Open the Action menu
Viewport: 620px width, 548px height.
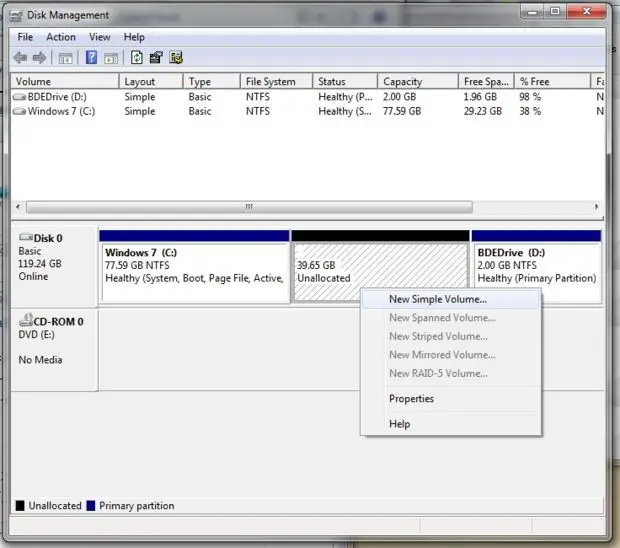61,37
